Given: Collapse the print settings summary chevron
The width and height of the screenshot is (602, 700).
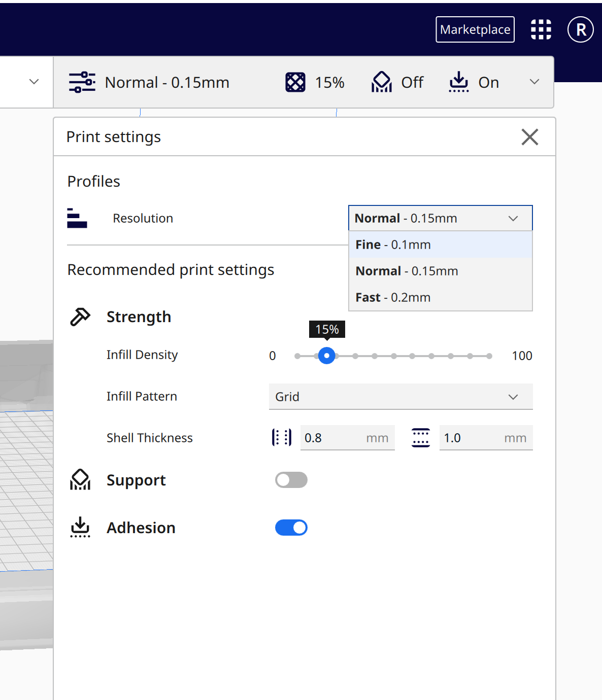Looking at the screenshot, I should click(534, 82).
